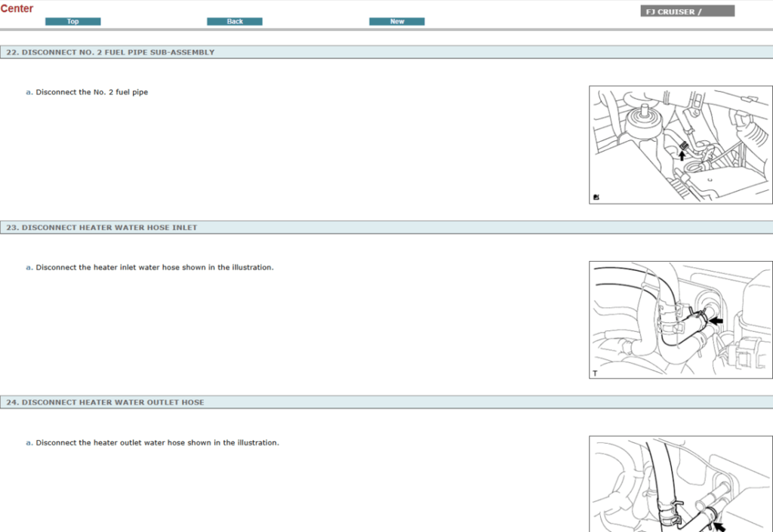This screenshot has width=773, height=532.
Task: Select the FJ CRUISER header tab
Action: (x=687, y=11)
